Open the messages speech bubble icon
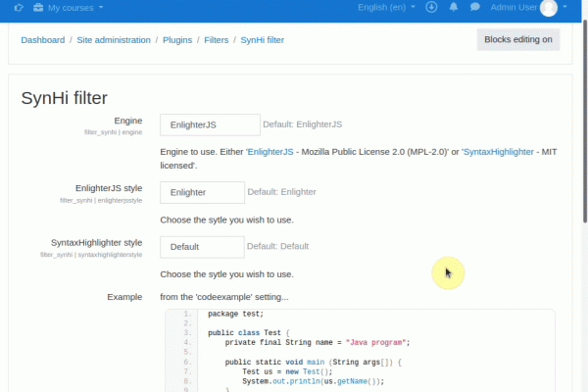The image size is (588, 392). pos(475,7)
